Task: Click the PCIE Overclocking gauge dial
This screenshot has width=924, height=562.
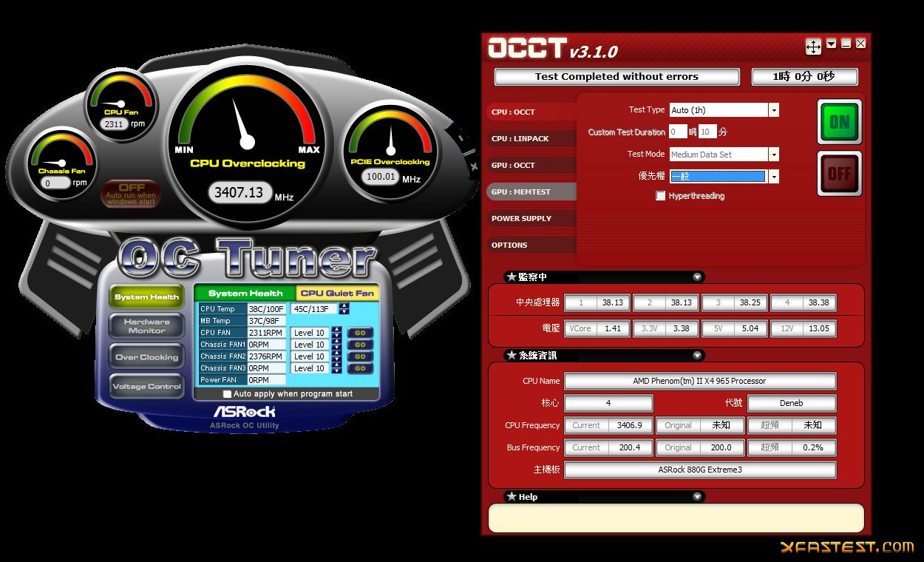Action: (390, 151)
